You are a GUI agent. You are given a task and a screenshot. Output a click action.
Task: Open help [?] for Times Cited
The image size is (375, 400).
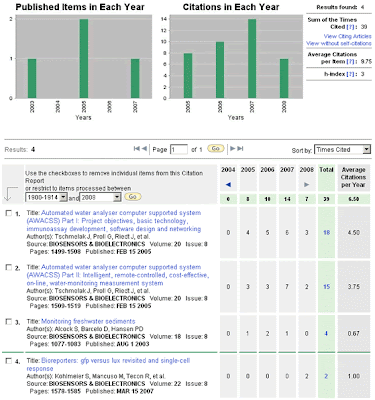tap(350, 27)
